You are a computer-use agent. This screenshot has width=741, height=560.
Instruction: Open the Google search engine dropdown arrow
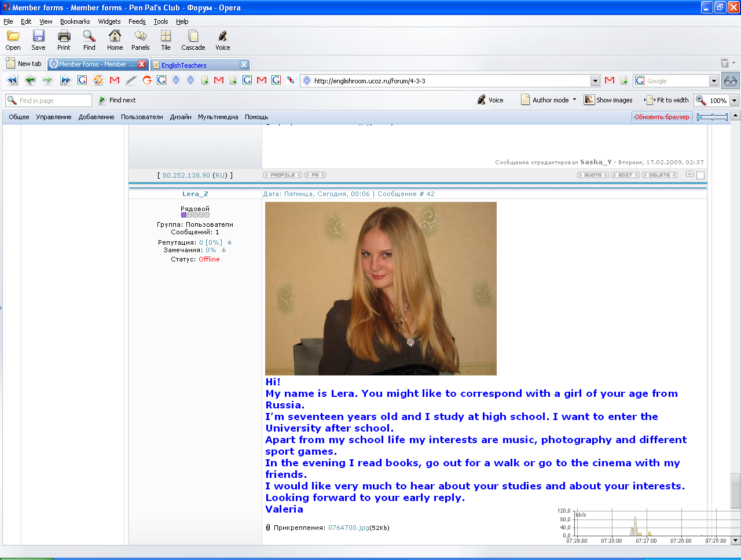(714, 80)
